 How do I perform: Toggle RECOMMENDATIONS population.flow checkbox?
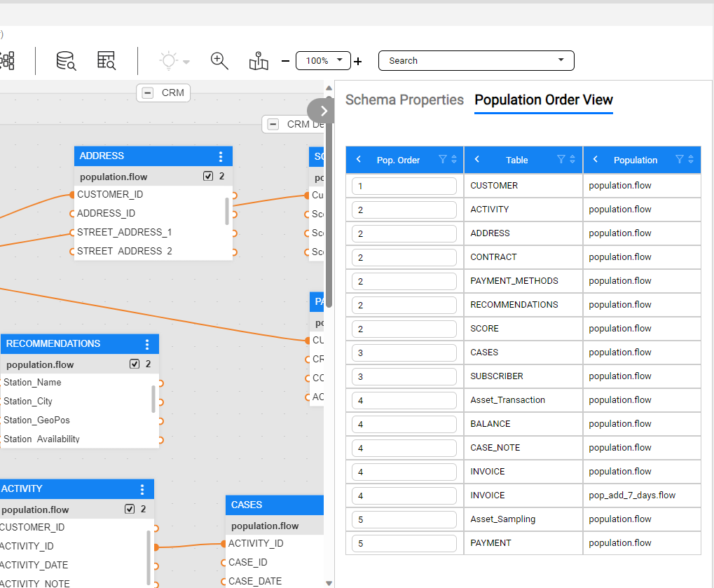(x=135, y=364)
